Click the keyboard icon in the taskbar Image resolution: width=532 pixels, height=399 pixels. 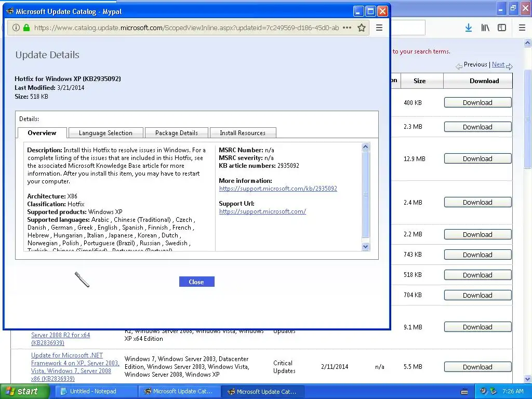click(x=464, y=392)
